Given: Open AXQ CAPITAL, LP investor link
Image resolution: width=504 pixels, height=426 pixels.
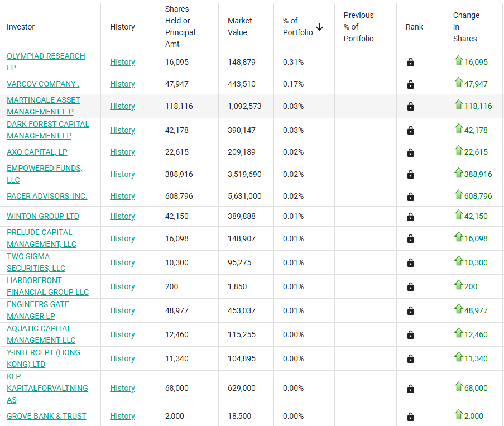Looking at the screenshot, I should (37, 152).
